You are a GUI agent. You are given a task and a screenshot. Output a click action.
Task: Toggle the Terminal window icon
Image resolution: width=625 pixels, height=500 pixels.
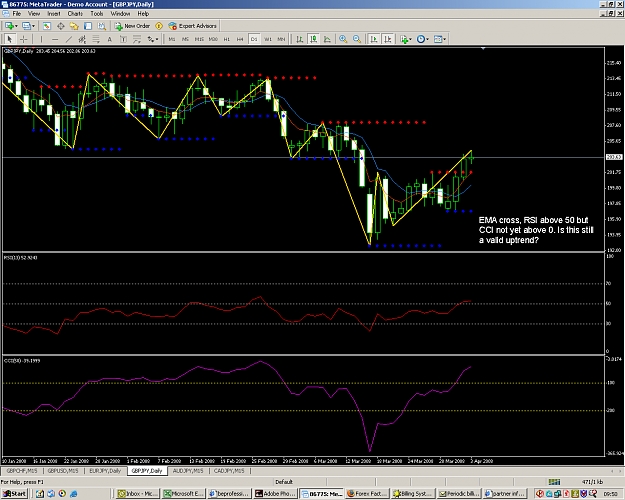88,26
